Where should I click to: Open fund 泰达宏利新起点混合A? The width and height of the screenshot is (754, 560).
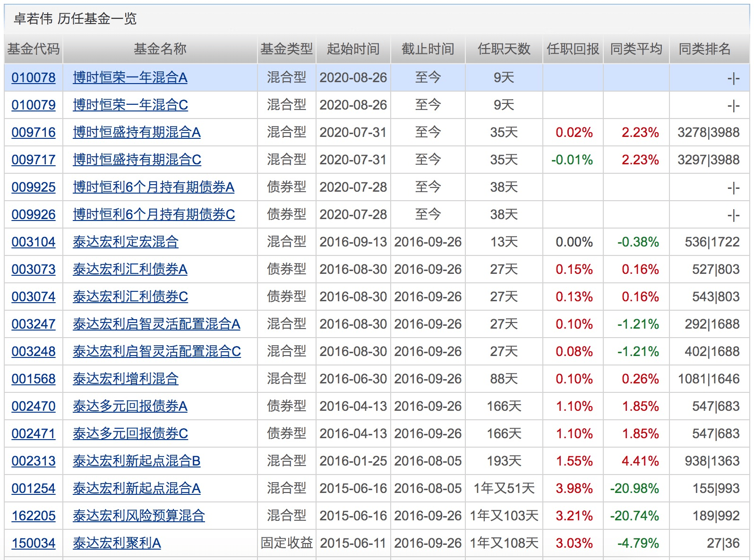(x=137, y=488)
